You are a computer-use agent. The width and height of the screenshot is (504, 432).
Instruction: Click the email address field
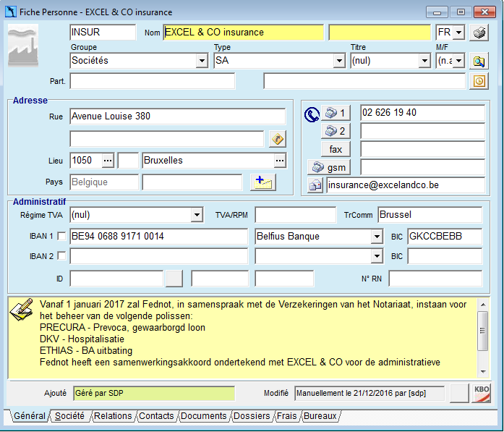pos(406,185)
